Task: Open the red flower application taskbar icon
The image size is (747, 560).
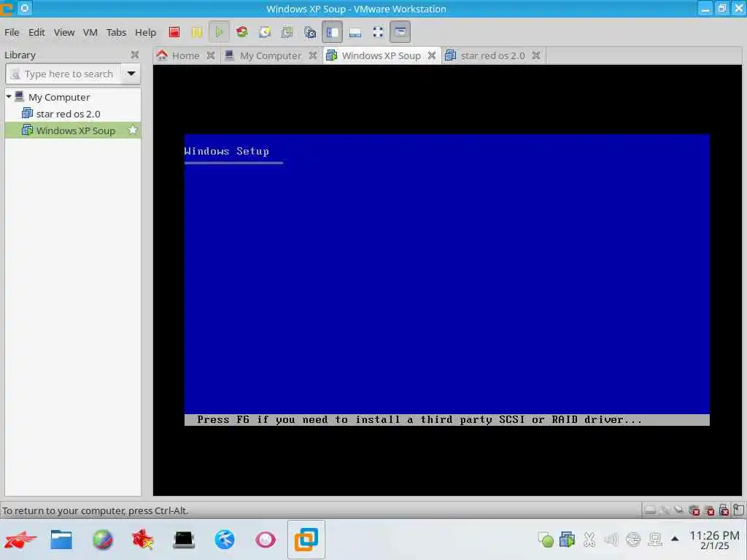Action: pyautogui.click(x=143, y=540)
